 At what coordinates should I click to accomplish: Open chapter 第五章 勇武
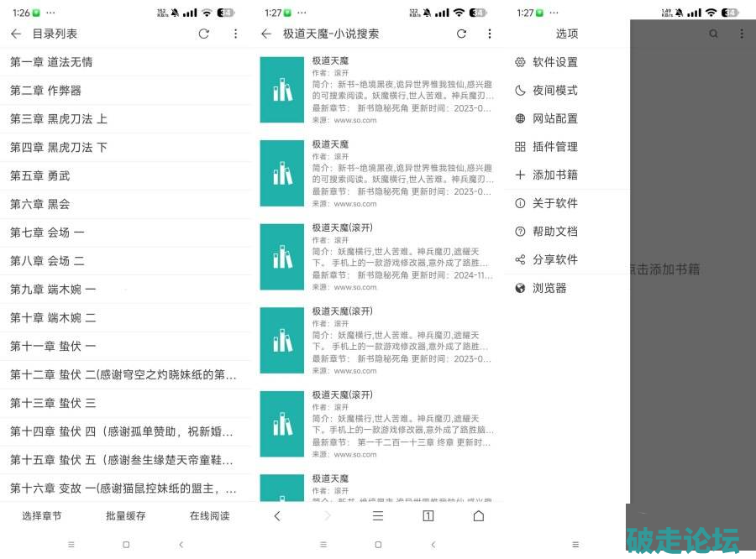(40, 175)
